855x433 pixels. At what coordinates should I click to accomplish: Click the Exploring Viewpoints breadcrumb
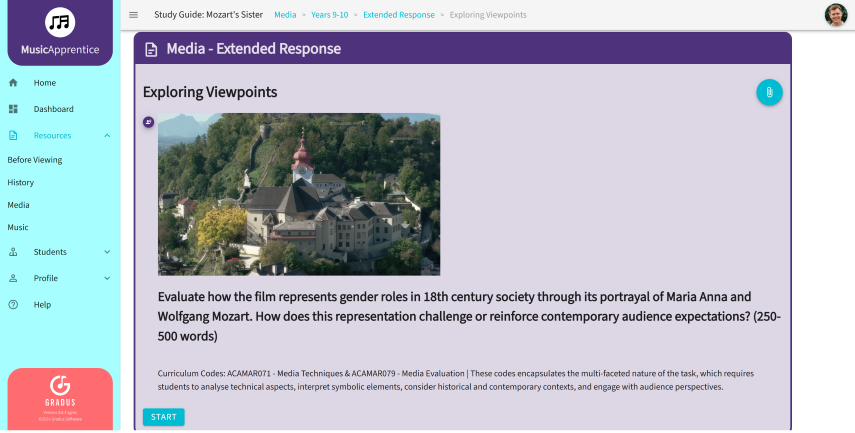point(488,15)
